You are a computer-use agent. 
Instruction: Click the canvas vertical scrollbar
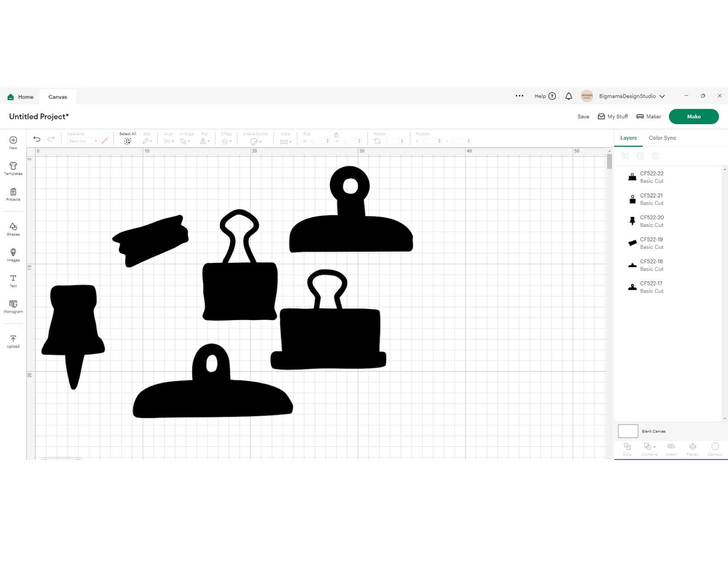click(609, 162)
